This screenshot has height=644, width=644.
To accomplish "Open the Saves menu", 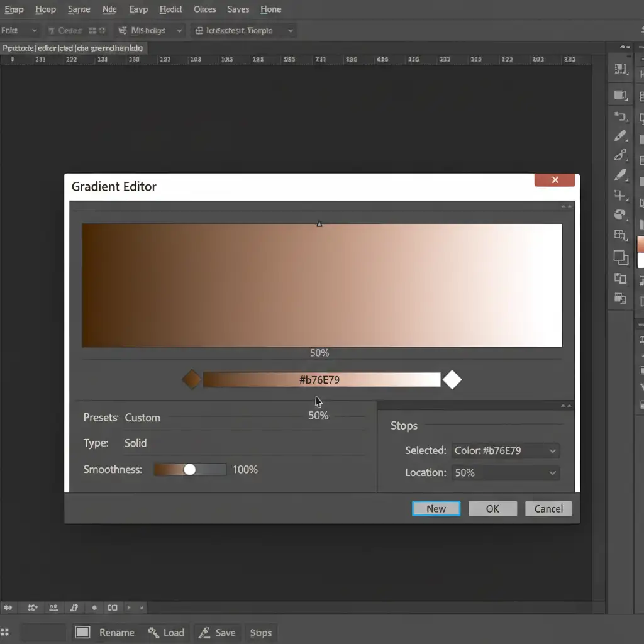I will 238,9.
